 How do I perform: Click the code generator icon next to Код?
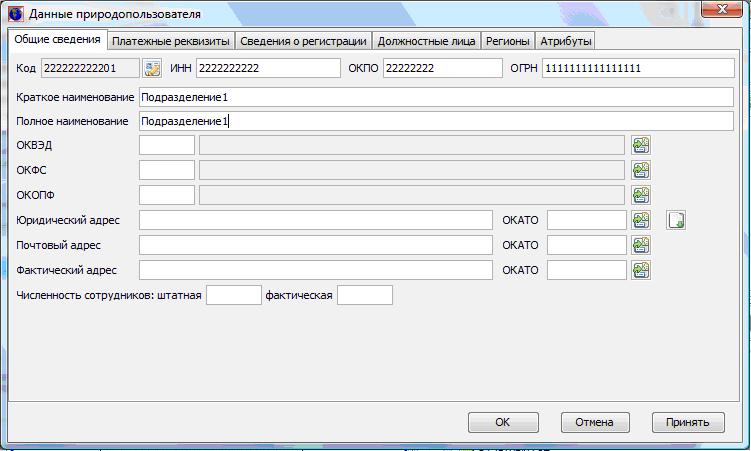pos(152,68)
